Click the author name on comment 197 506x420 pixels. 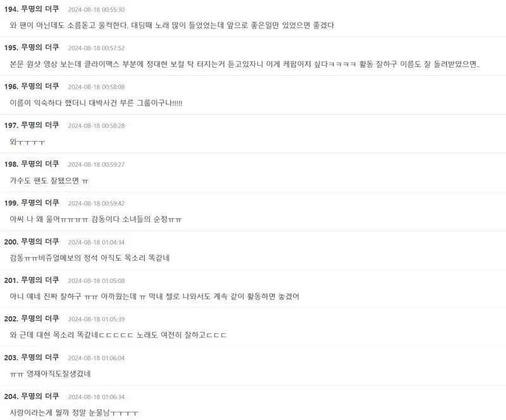click(40, 125)
